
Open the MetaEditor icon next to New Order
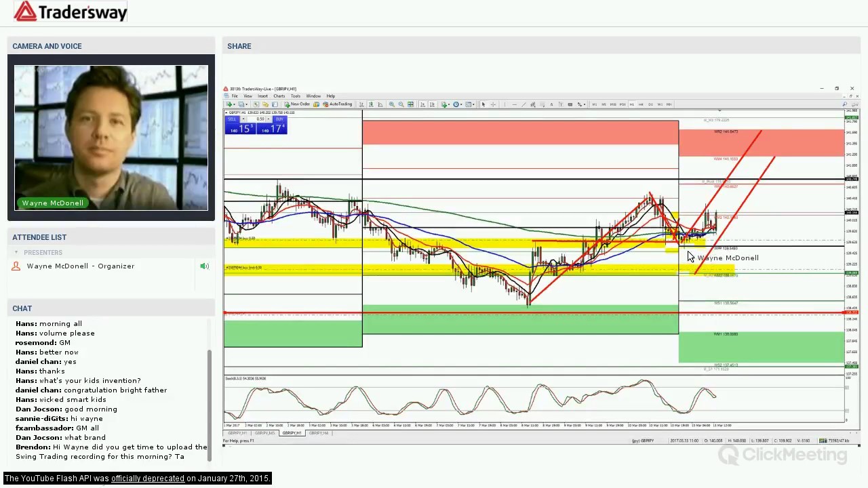tap(316, 104)
